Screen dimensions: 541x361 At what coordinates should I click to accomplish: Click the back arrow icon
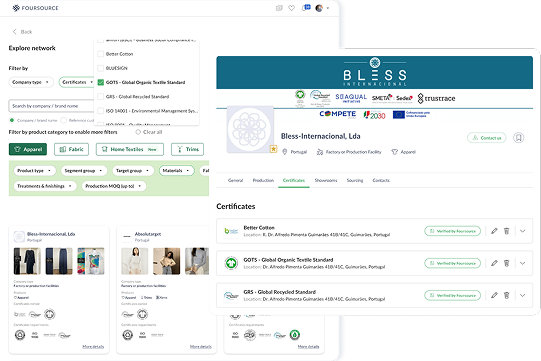click(x=14, y=32)
